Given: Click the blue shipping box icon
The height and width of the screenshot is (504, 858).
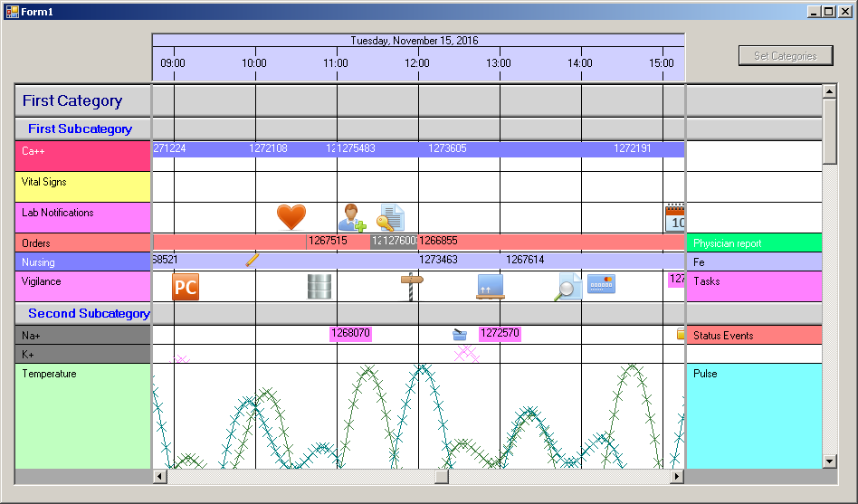Looking at the screenshot, I should pos(490,287).
